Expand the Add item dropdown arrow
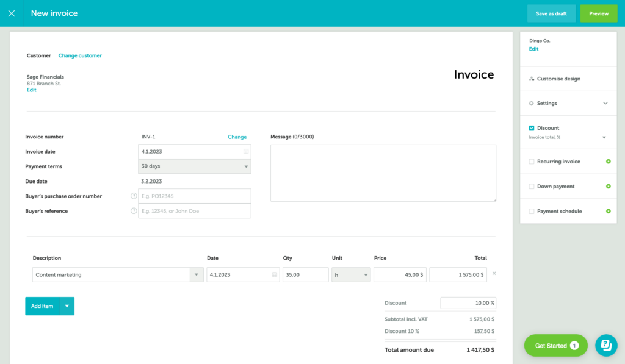The image size is (625, 364). pos(68,305)
